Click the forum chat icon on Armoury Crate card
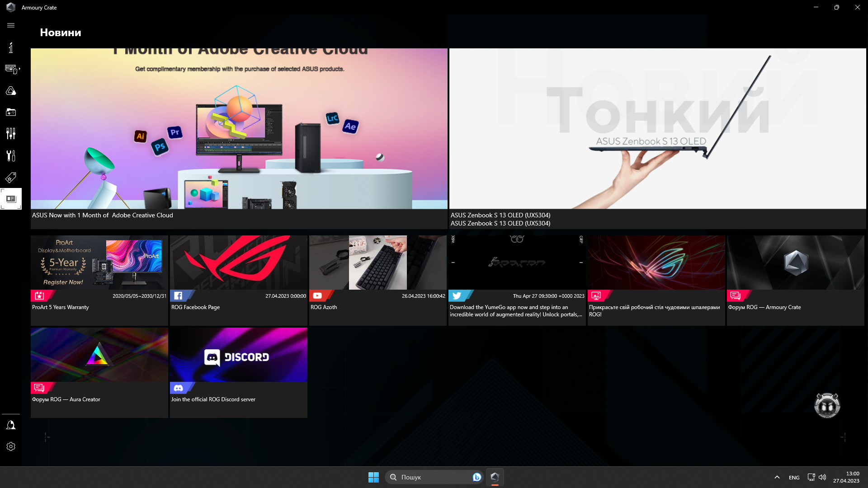Screen dimensions: 868x488 click(735, 296)
